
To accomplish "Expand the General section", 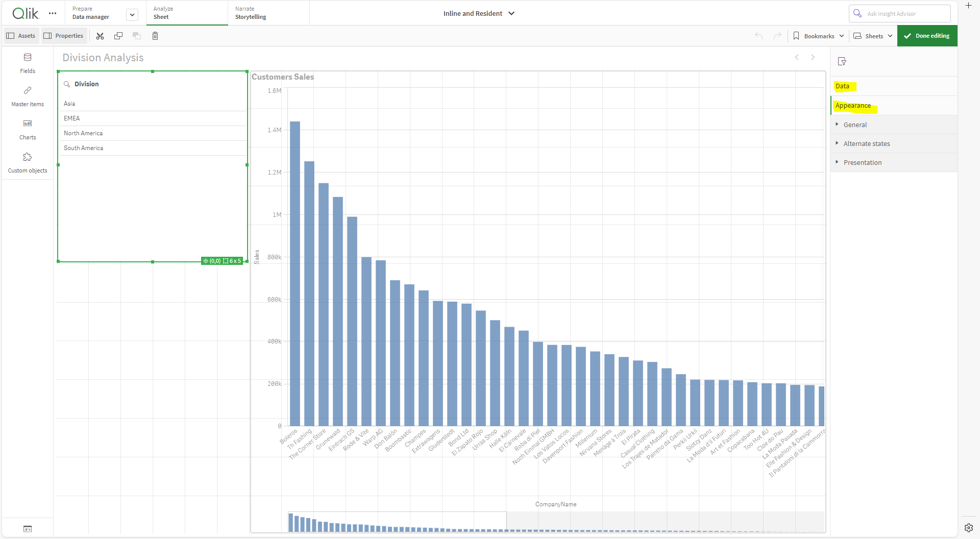I will click(894, 125).
